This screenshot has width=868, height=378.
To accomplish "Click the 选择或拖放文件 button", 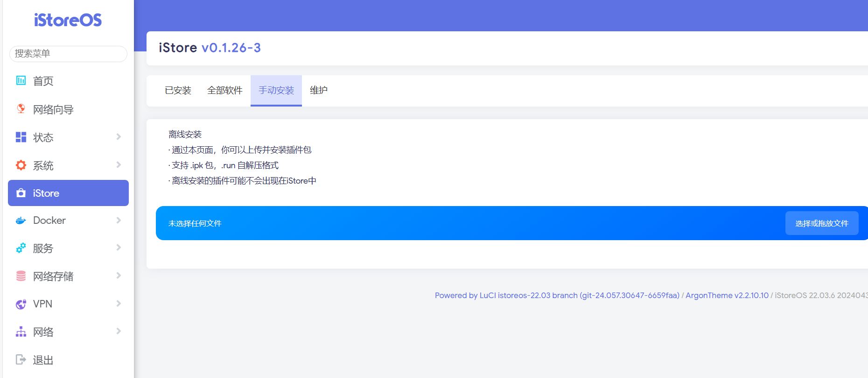I will point(822,223).
